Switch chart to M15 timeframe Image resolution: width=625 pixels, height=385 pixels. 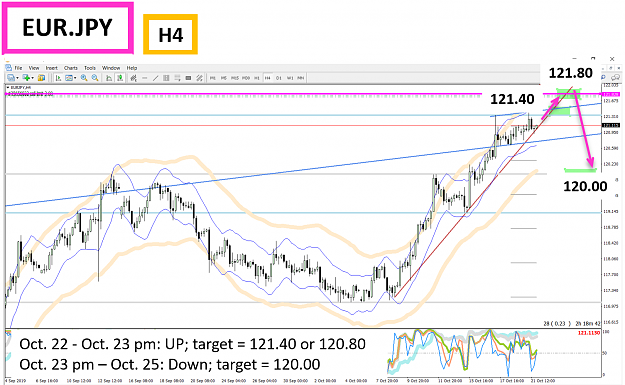(235, 78)
